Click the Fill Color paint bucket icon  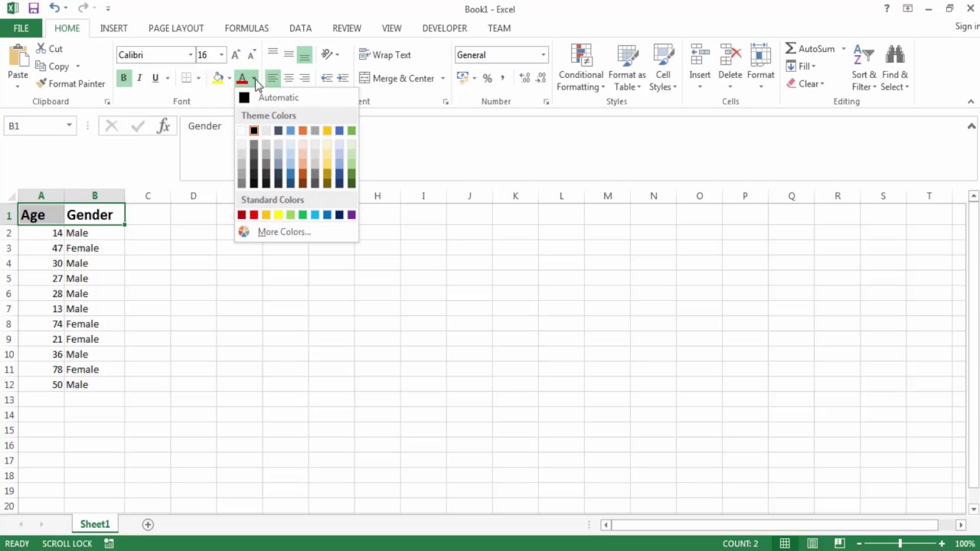(218, 78)
